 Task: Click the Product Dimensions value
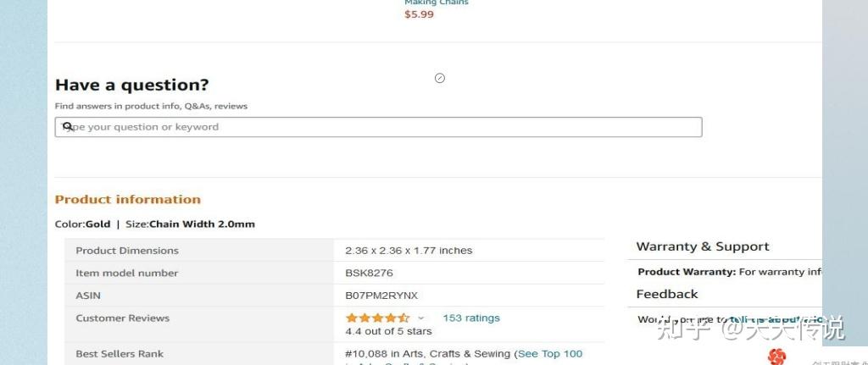click(x=409, y=251)
